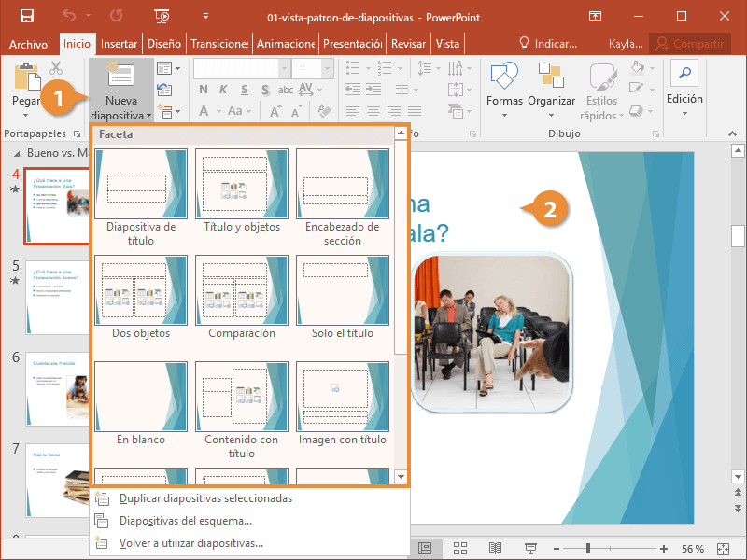Zoom in with the plus button
Screen dimensions: 747x560
664,549
